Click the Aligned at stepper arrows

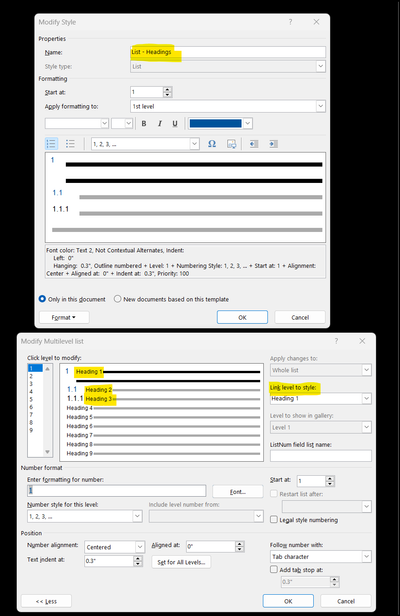(x=240, y=546)
